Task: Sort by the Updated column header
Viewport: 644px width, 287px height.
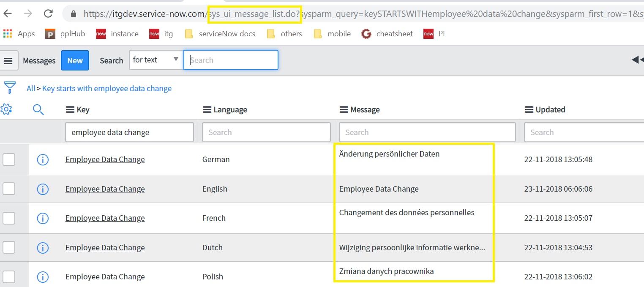Action: pyautogui.click(x=550, y=110)
